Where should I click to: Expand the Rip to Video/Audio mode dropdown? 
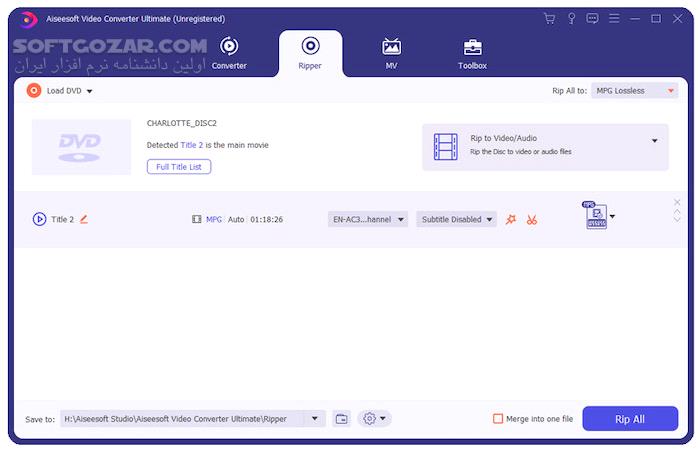tap(654, 141)
